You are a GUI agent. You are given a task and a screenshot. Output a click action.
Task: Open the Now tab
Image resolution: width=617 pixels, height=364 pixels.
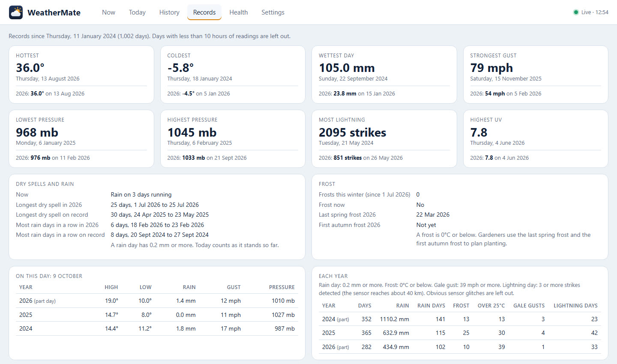(108, 12)
